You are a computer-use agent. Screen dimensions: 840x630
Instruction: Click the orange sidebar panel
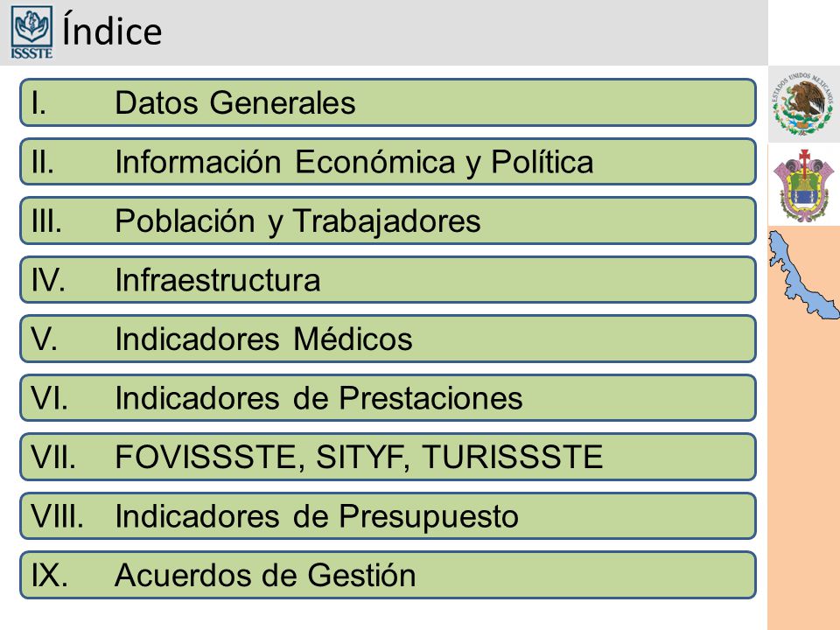pyautogui.click(x=803, y=472)
